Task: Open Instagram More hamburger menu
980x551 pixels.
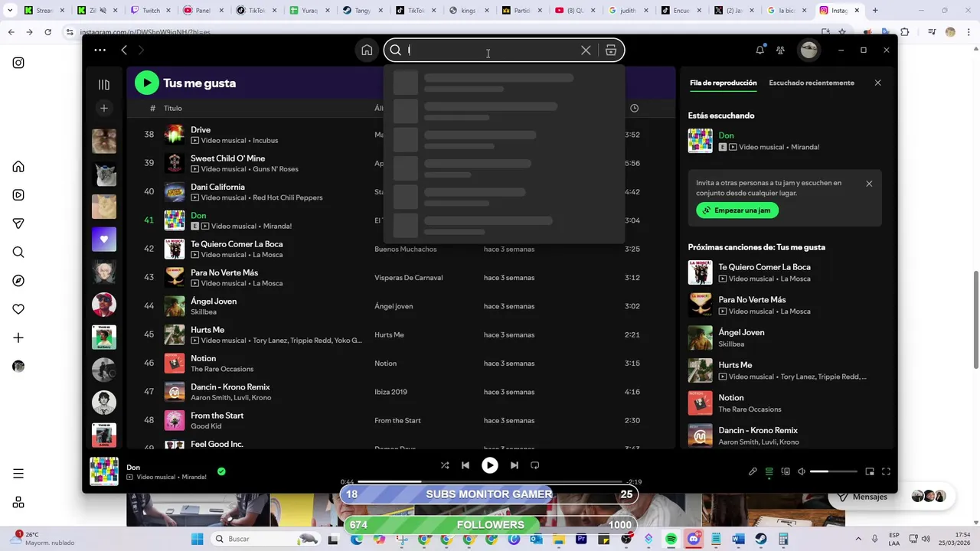Action: [18, 474]
